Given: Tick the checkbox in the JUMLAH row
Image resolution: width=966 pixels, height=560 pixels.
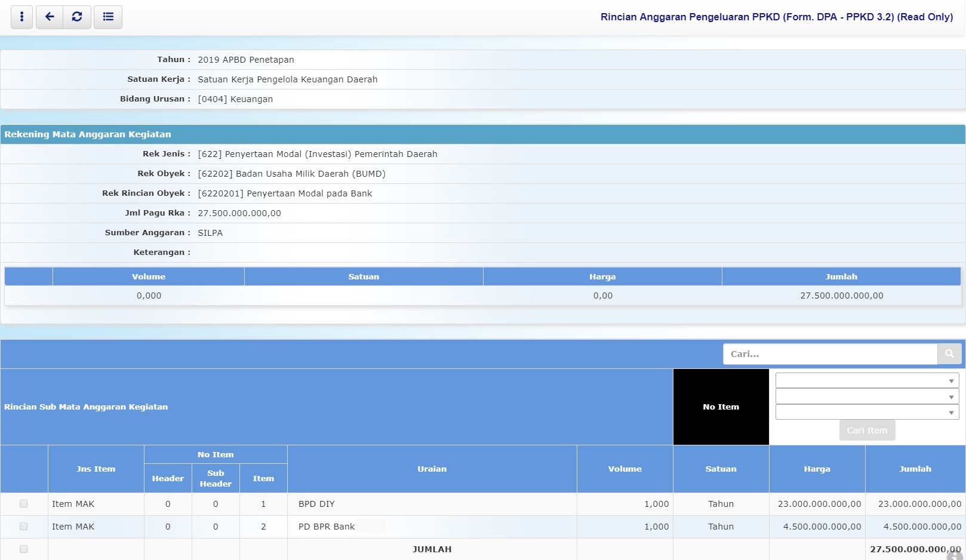Looking at the screenshot, I should click(x=24, y=549).
